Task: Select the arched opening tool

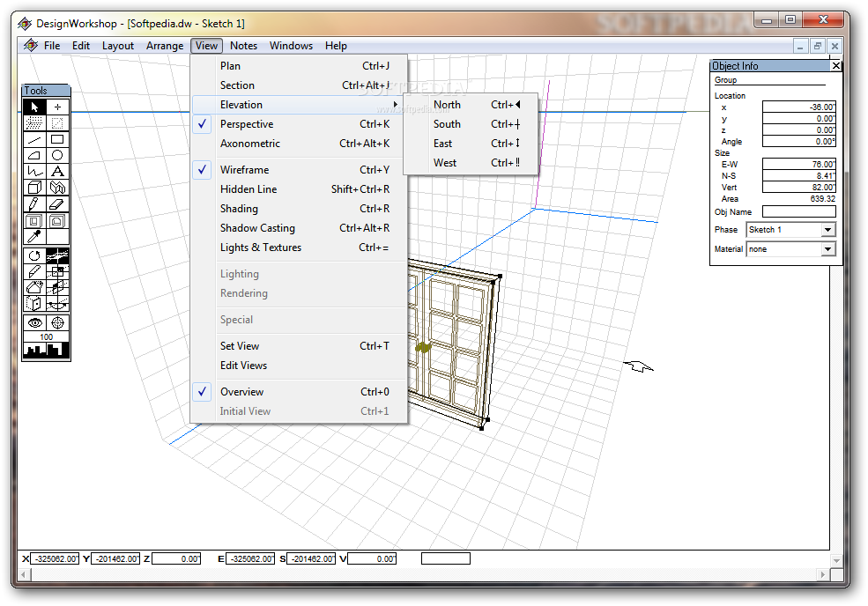Action: point(57,221)
